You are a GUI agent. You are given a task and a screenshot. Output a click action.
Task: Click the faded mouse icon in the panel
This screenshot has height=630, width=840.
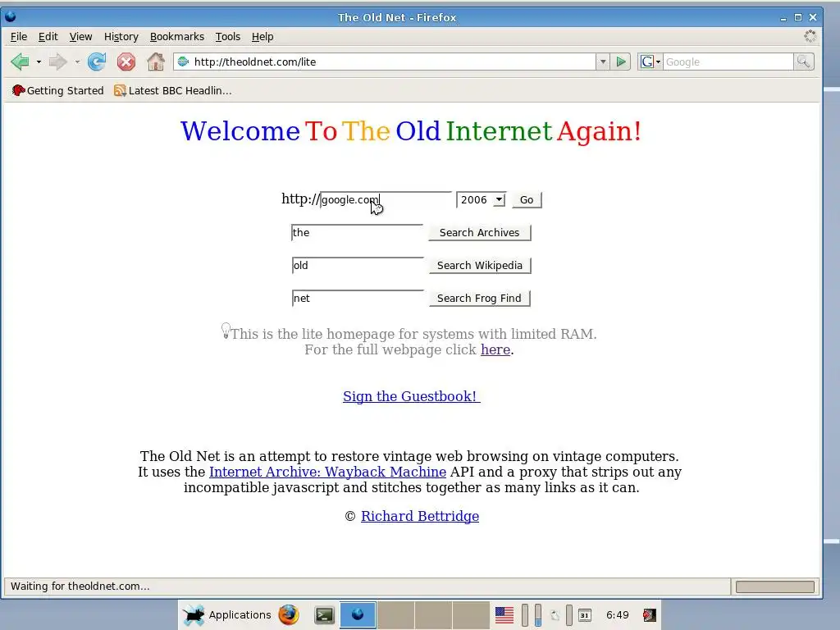point(555,615)
